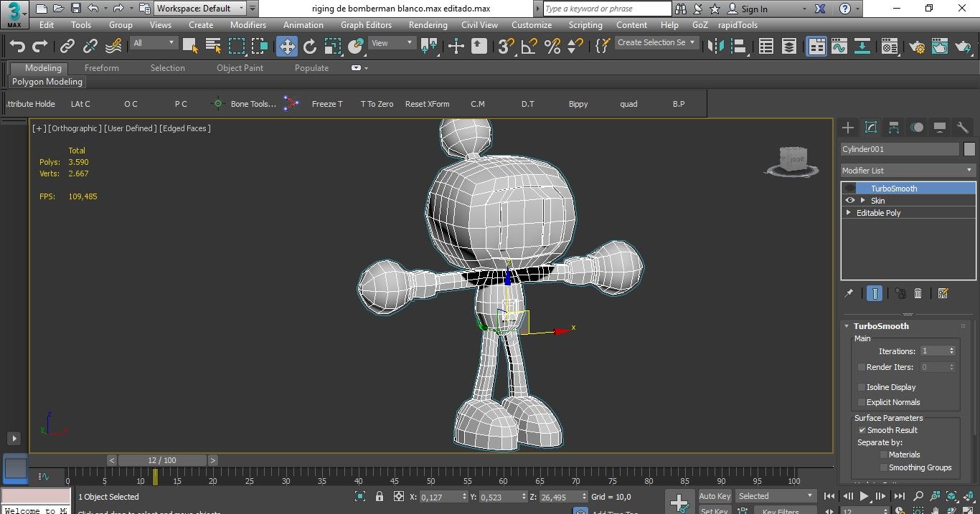Open the Rendering menu
The width and height of the screenshot is (980, 514).
(428, 24)
